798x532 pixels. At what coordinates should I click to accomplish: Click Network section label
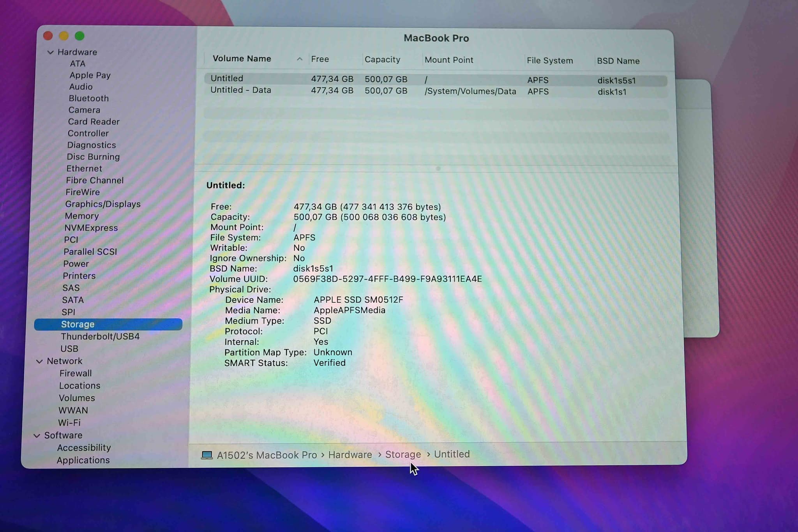tap(64, 361)
